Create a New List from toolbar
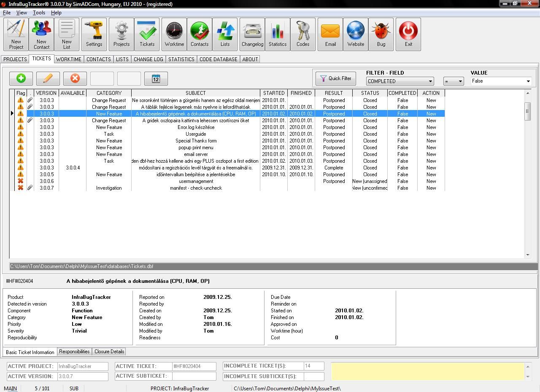The width and height of the screenshot is (540, 392). point(67,35)
